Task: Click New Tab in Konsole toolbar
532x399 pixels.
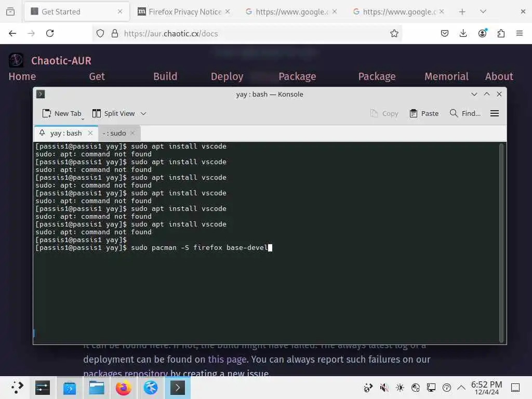Action: [62, 113]
